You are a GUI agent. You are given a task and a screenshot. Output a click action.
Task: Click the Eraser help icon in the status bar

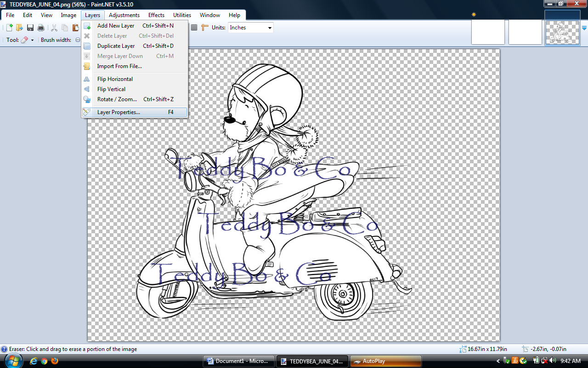coord(4,349)
